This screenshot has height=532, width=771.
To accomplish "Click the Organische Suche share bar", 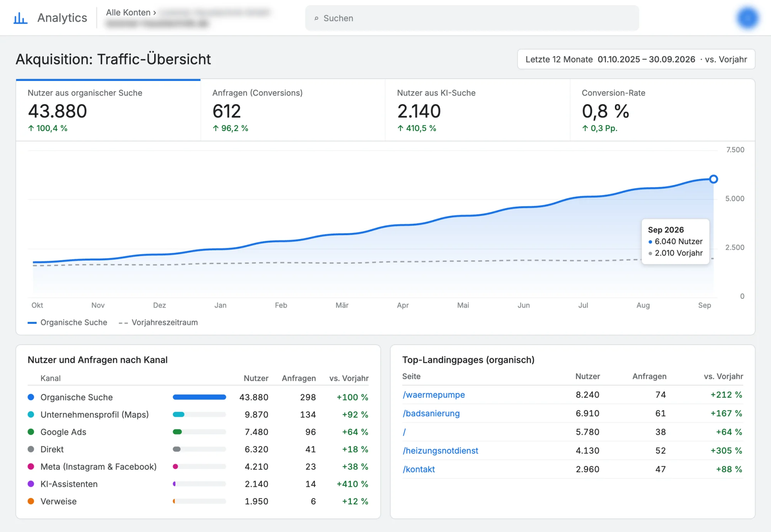I will (x=199, y=397).
